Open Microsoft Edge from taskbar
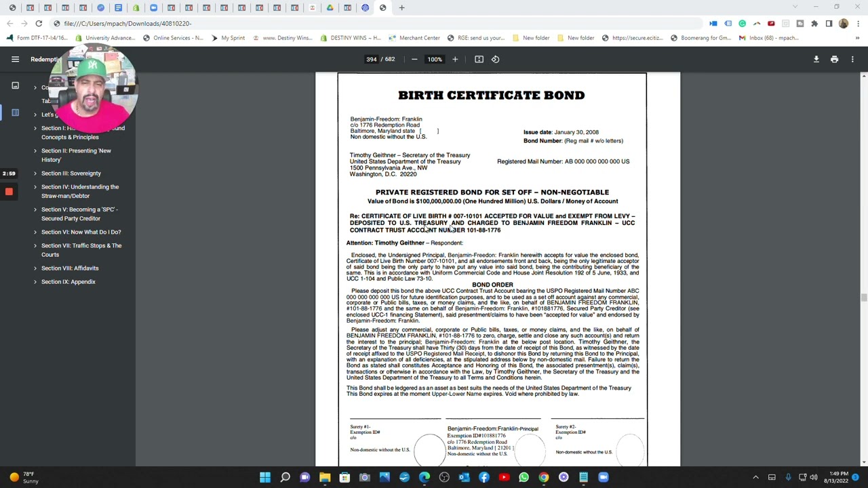This screenshot has width=868, height=488. click(424, 477)
